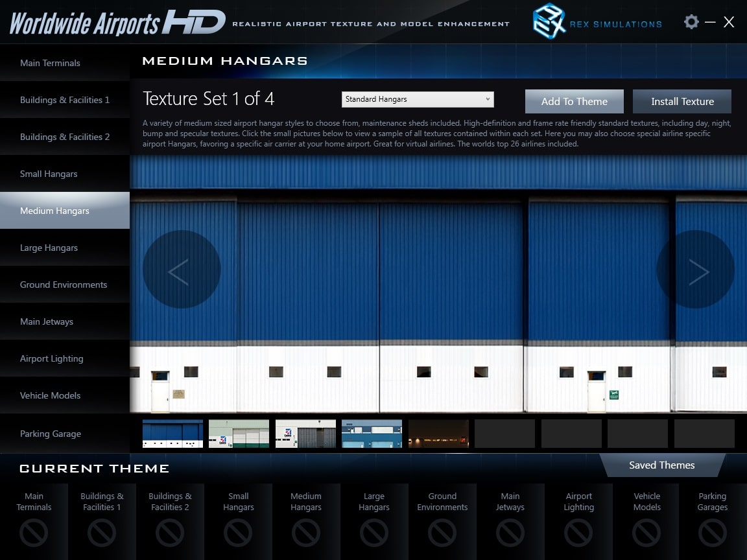This screenshot has height=560, width=747.
Task: Click empty Airport Lighting theme slot icon
Action: coord(578,533)
